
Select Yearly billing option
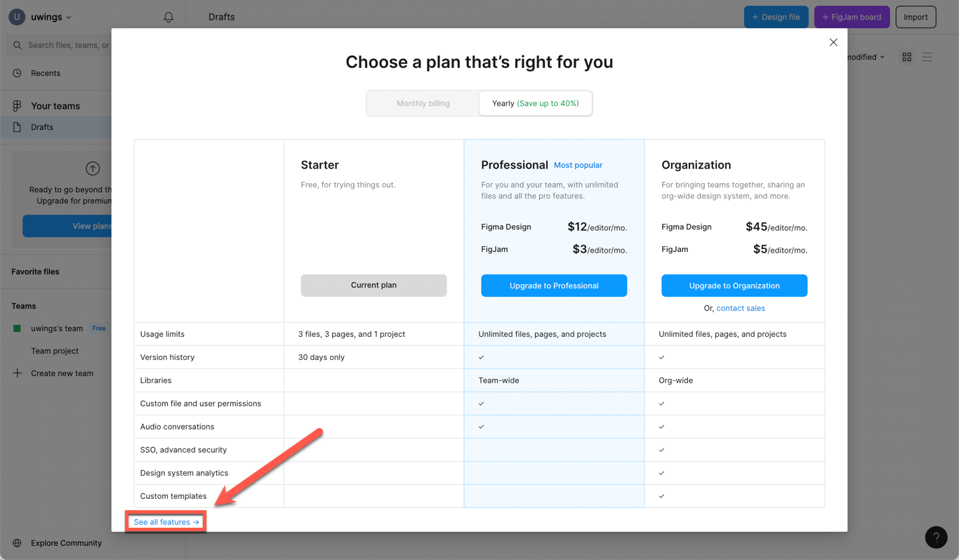point(535,103)
